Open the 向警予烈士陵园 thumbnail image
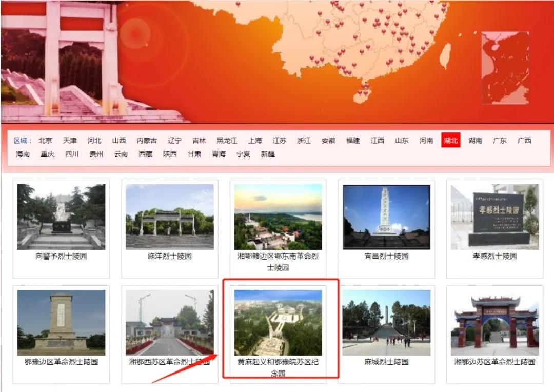Image resolution: width=554 pixels, height=392 pixels. point(61,217)
